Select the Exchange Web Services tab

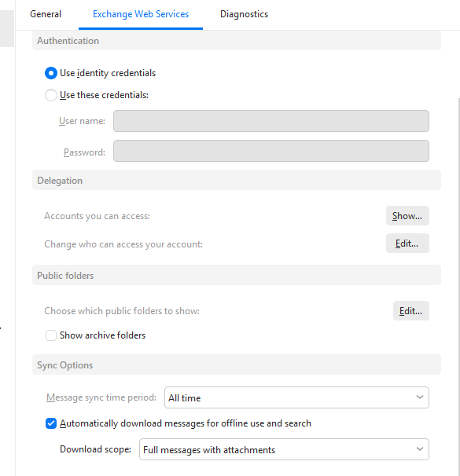pos(141,14)
